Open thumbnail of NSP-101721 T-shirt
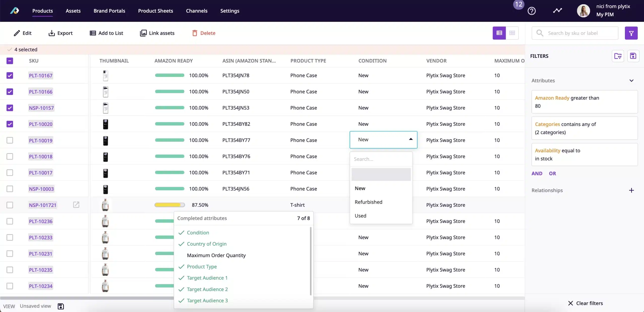Viewport: 644px width, 312px height. (x=105, y=205)
